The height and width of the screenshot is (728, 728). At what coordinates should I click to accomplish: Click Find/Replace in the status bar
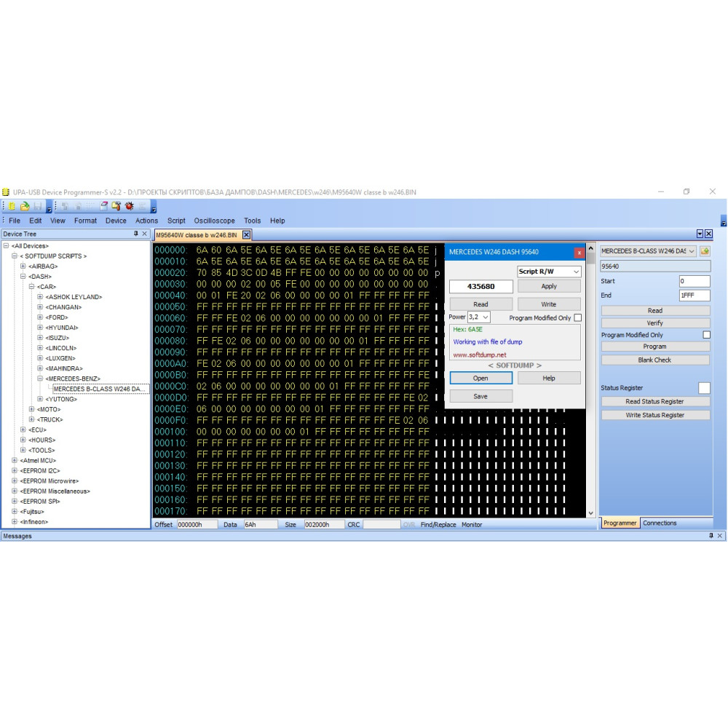(438, 525)
